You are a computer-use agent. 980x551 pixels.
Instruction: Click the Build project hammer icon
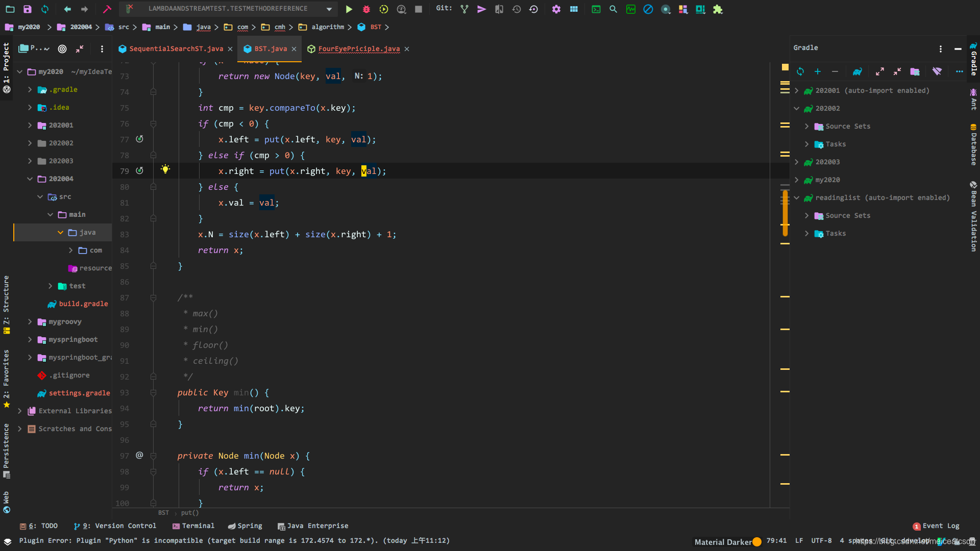(x=107, y=9)
